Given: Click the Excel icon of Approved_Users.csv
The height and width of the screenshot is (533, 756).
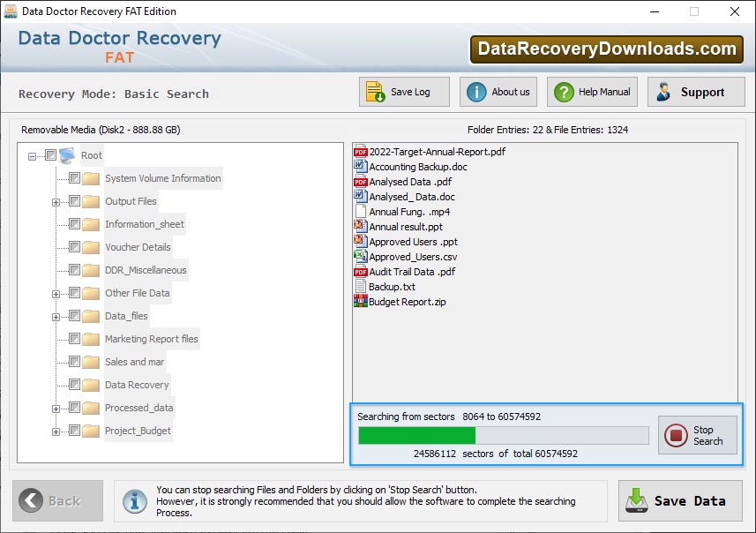Looking at the screenshot, I should tap(361, 257).
